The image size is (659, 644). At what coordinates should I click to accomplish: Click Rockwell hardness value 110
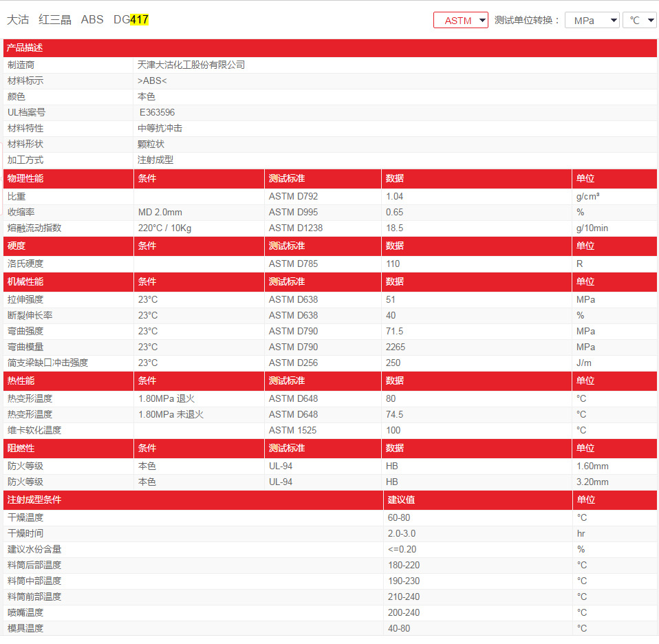coord(393,264)
